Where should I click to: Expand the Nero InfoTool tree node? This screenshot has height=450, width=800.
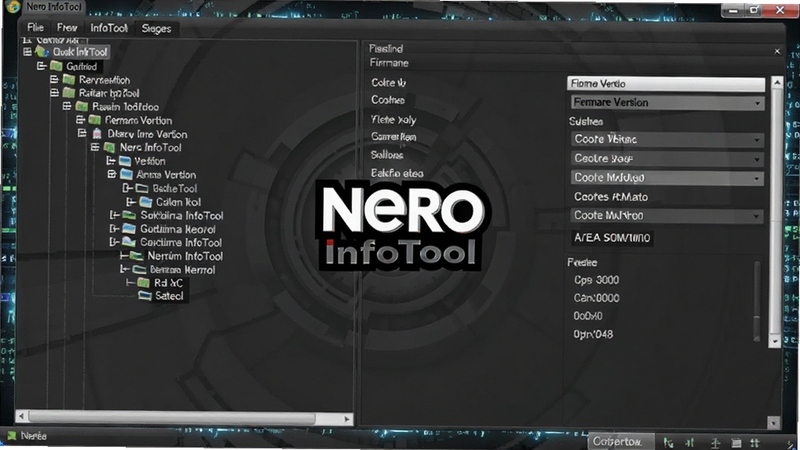[95, 147]
